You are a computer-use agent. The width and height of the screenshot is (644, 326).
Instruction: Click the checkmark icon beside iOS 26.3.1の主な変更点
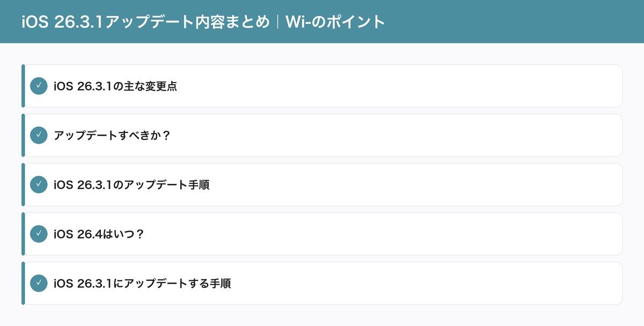pyautogui.click(x=39, y=86)
